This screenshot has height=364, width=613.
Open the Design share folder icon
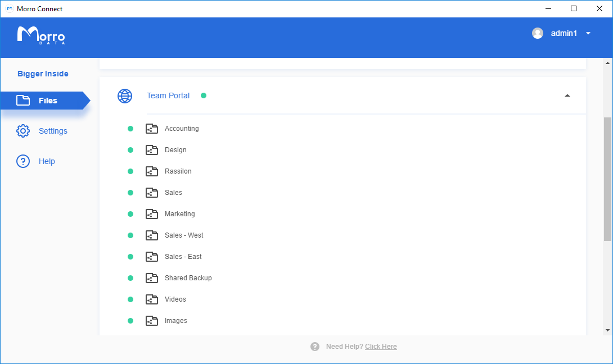click(x=152, y=149)
